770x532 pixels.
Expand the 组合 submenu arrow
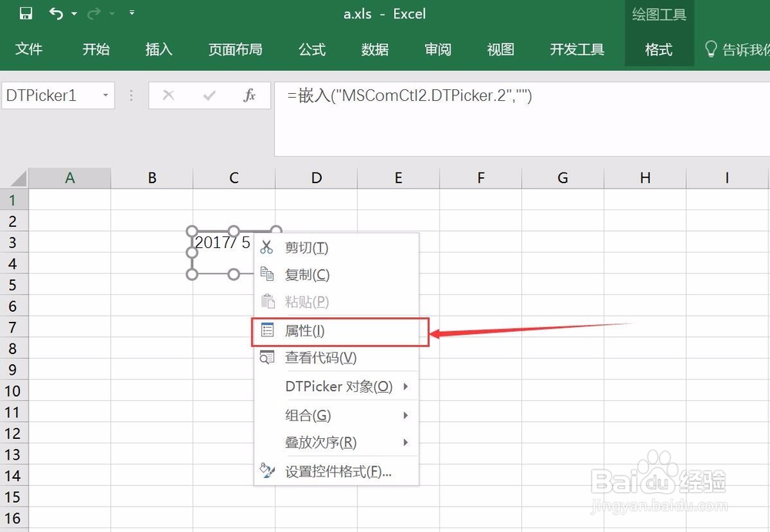pos(406,416)
